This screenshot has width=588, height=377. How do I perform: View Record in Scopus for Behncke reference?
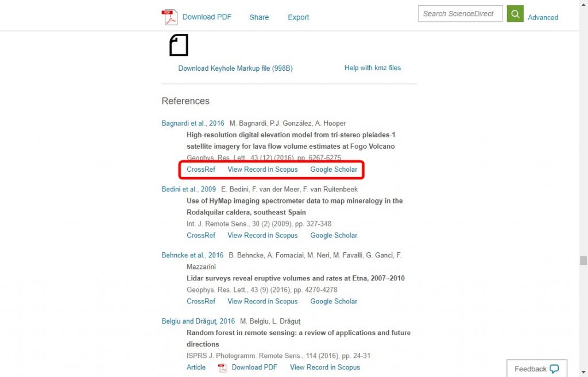(x=262, y=302)
